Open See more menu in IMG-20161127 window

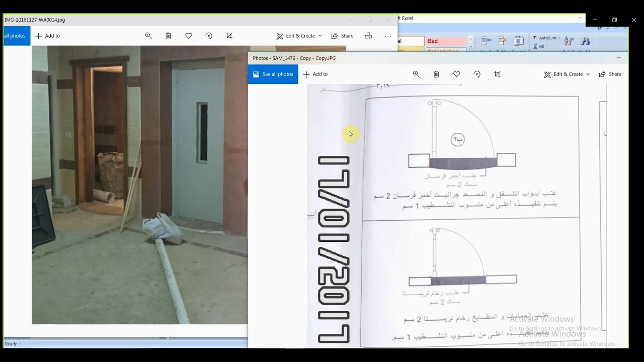click(x=388, y=36)
